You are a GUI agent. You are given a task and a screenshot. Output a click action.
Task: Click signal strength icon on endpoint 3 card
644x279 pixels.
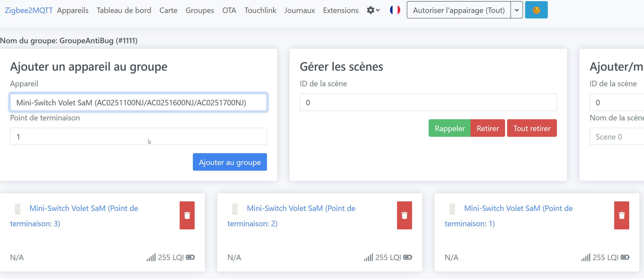[151, 257]
